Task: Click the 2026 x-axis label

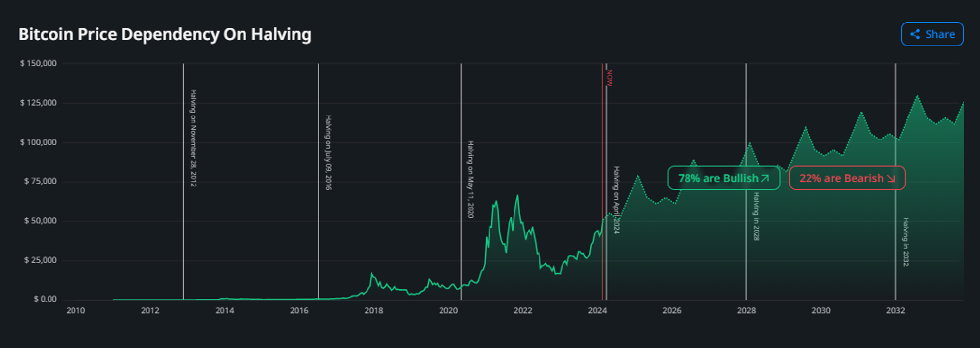Action: [671, 310]
